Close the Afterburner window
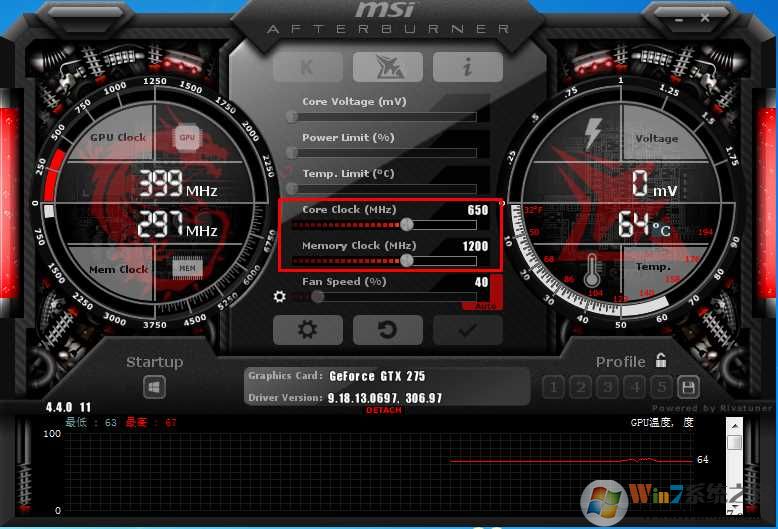 (x=705, y=18)
